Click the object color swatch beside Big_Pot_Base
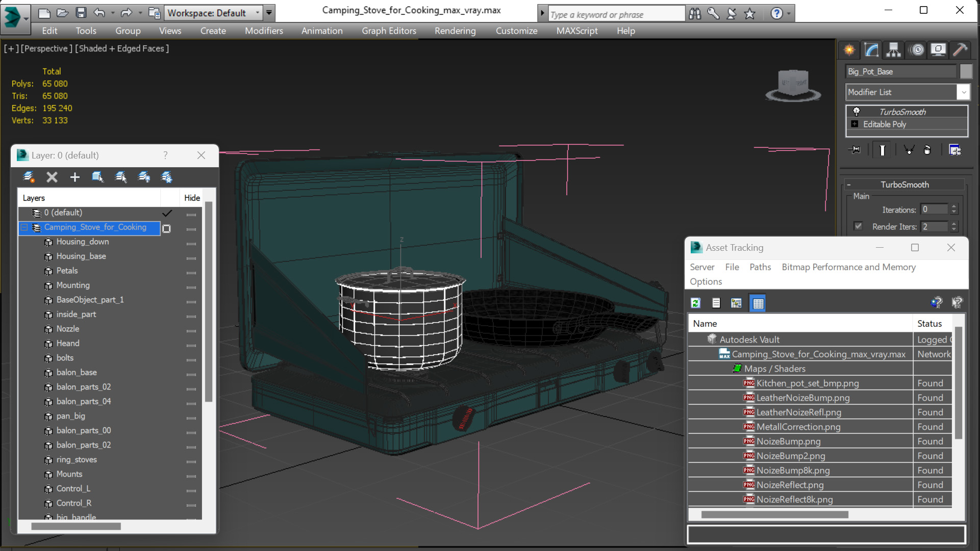The height and width of the screenshot is (551, 980). [966, 71]
